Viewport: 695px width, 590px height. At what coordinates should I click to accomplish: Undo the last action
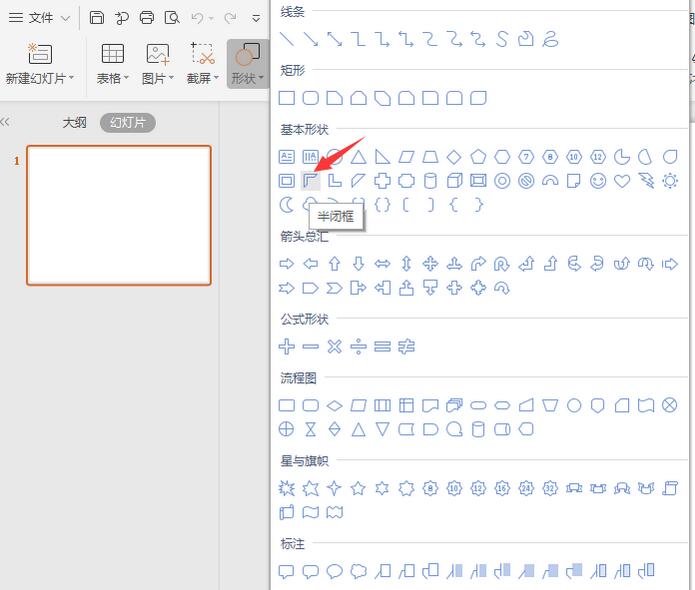[x=197, y=18]
